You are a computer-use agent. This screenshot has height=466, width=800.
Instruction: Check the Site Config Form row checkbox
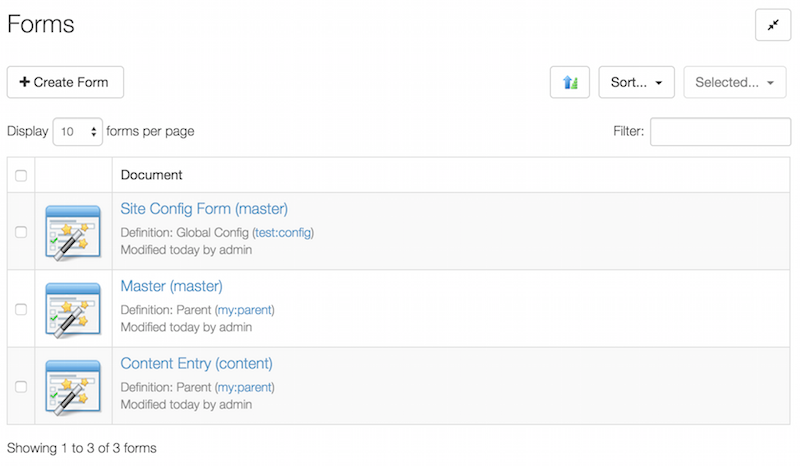click(21, 232)
